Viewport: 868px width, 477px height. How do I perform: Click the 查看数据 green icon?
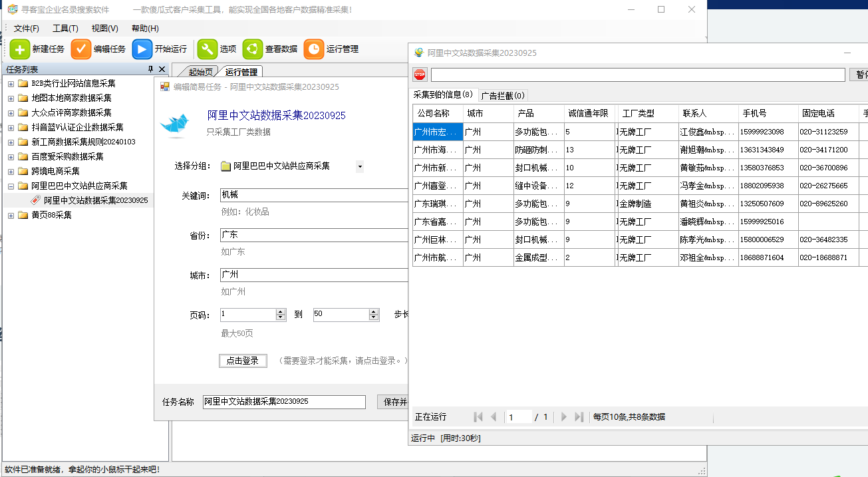[x=253, y=49]
